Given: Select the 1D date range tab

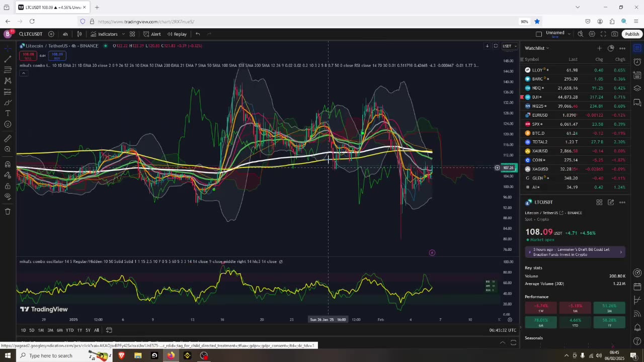Looking at the screenshot, I should coord(23,330).
